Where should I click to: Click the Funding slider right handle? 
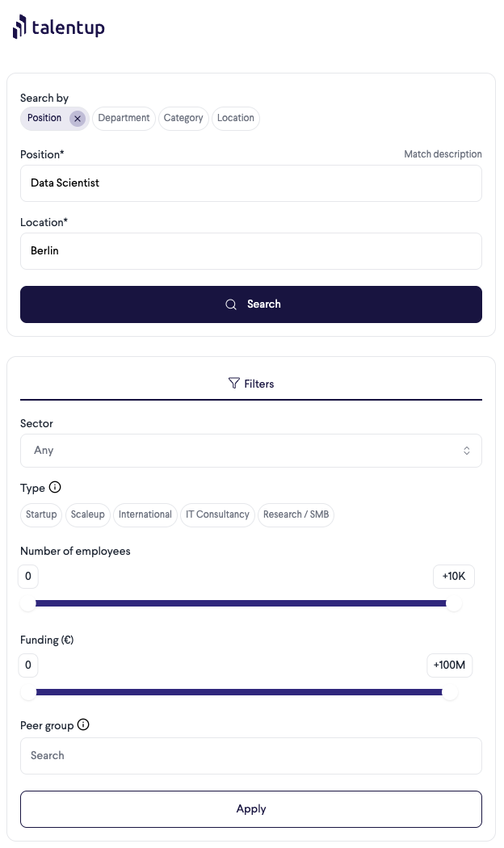[x=450, y=692]
